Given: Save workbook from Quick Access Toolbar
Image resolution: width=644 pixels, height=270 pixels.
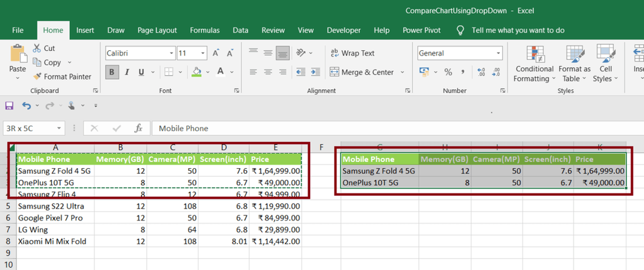Looking at the screenshot, I should pos(9,106).
